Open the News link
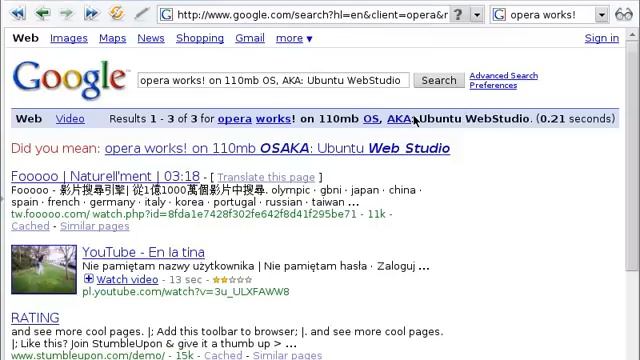Image resolution: width=640 pixels, height=360 pixels. point(151,38)
